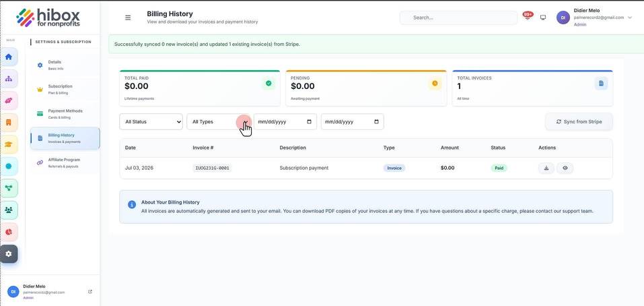Click Didier Melo name in bottom-left footer

(34, 286)
